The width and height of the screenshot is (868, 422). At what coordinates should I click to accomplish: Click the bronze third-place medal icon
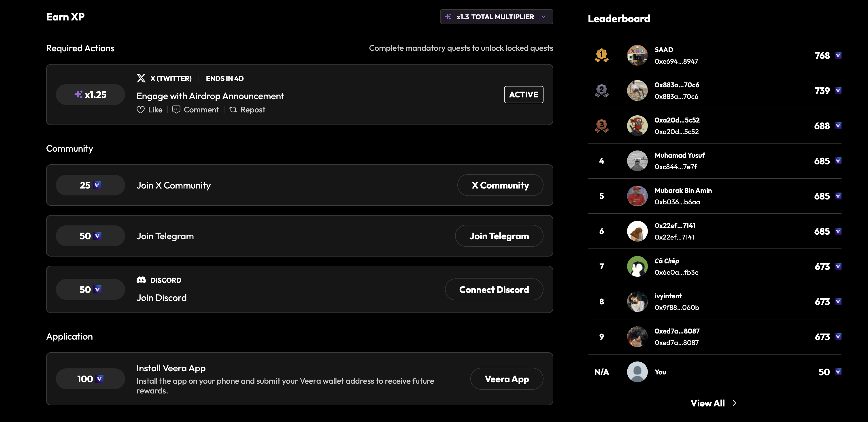[x=601, y=126]
